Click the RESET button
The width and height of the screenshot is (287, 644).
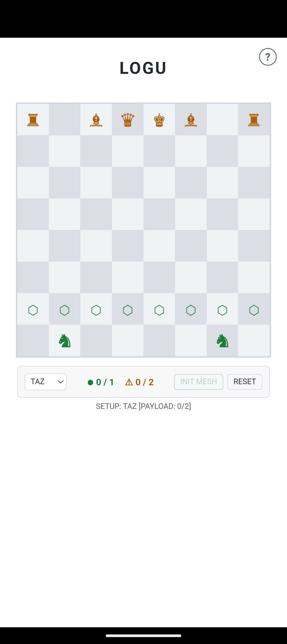[245, 382]
